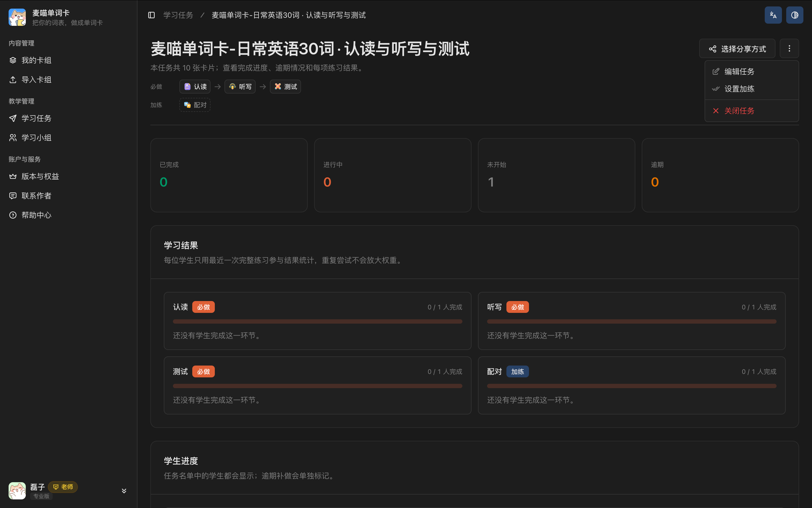Click the 学习任务 breadcrumb link
Screen dimensions: 812x508
tap(178, 15)
